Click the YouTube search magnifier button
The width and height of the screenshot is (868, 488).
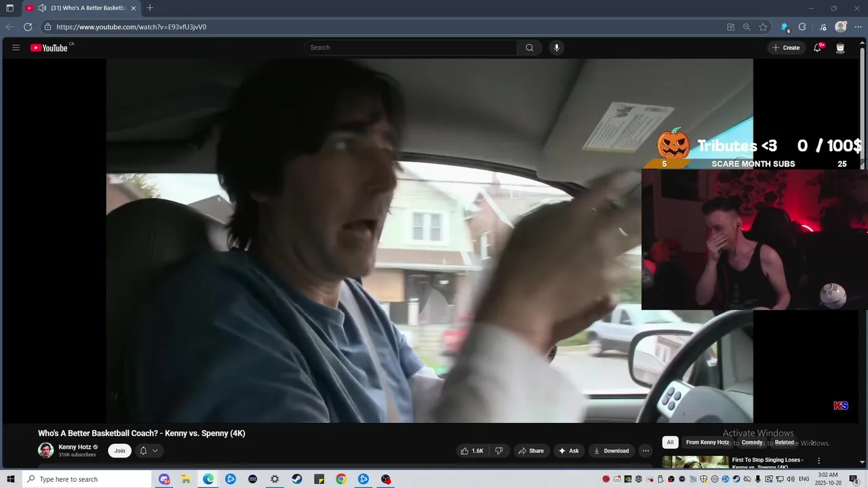pos(530,47)
